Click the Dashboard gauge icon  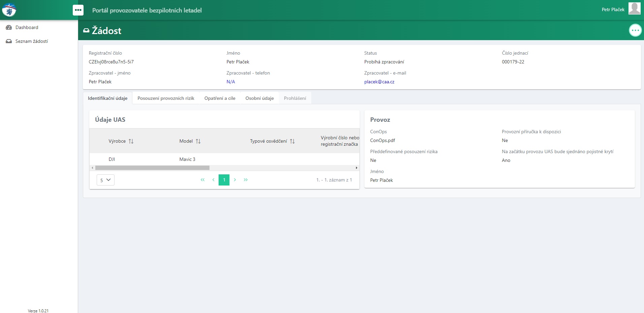[x=9, y=27]
